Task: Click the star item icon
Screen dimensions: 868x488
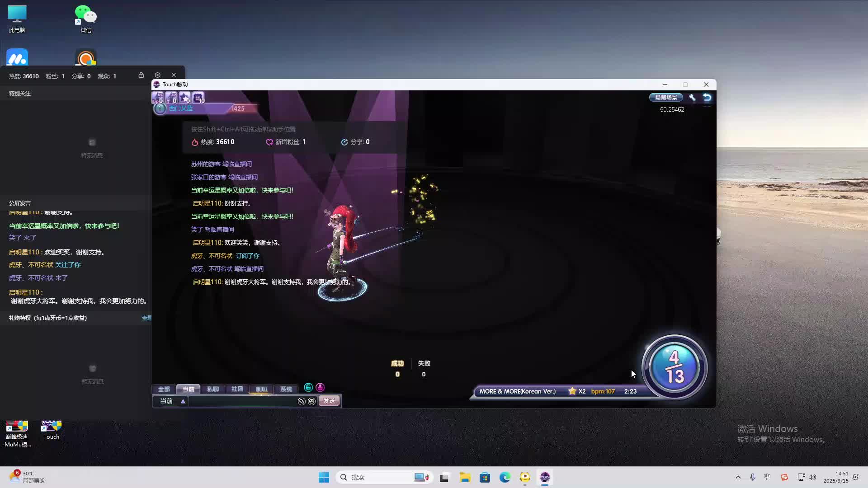Action: coord(185,97)
